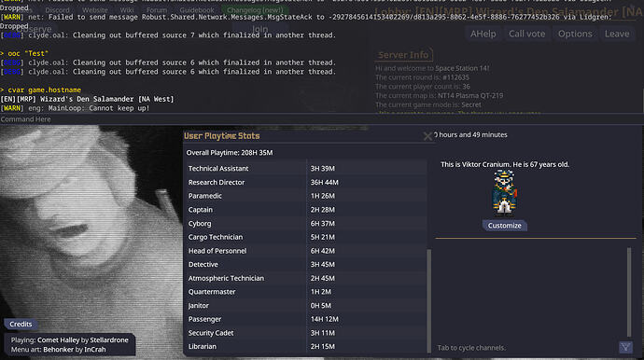
Task: Select the Viktor Cranium character sprite
Action: (x=504, y=194)
